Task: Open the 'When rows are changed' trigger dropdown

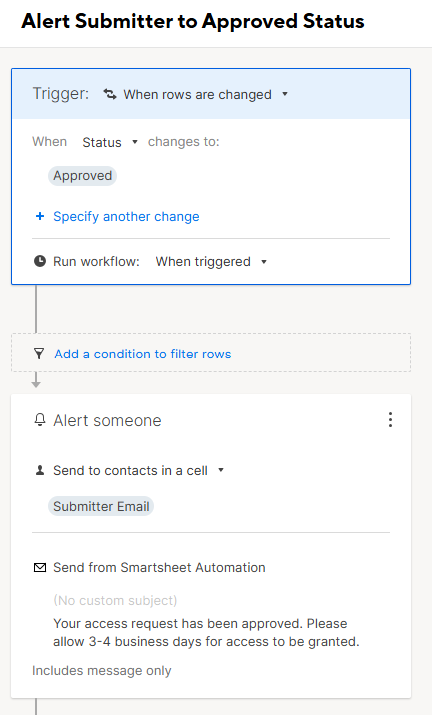Action: (x=205, y=94)
